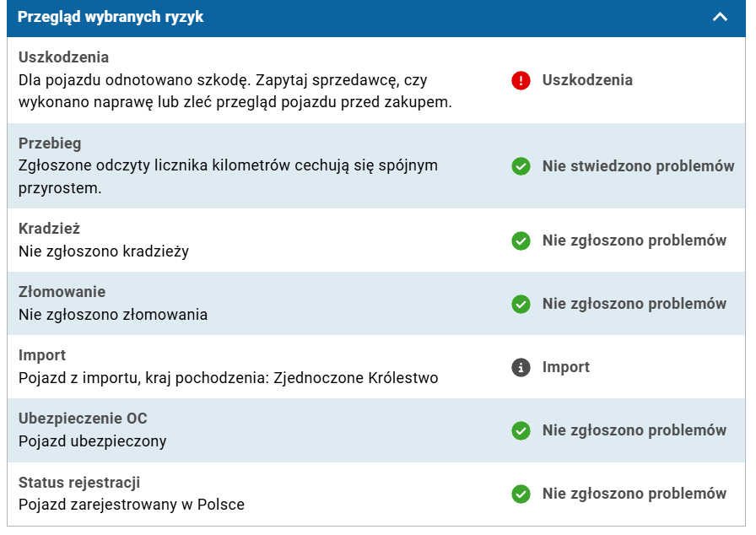
Task: Click the Status rejestracji row heading
Action: [x=79, y=483]
